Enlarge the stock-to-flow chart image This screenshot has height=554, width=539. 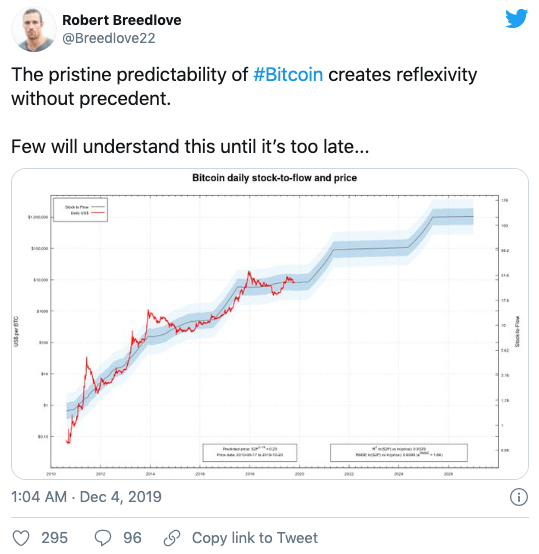coord(270,324)
